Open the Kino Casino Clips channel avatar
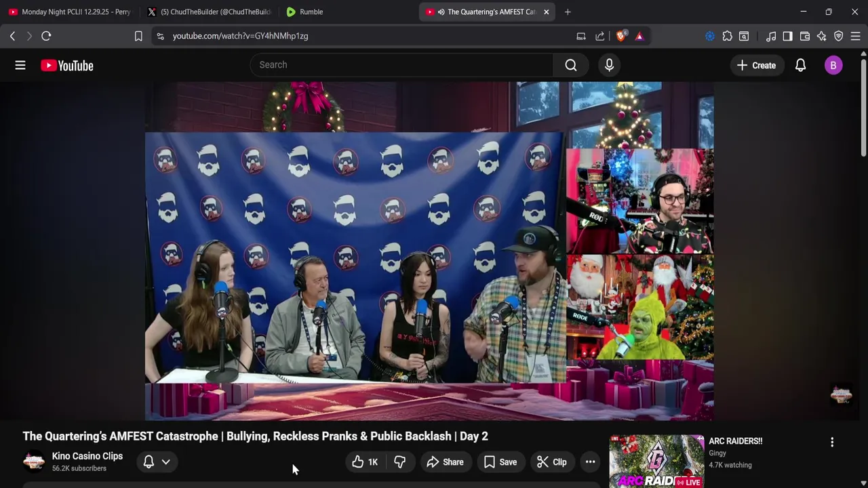Viewport: 868px width, 488px height. [33, 462]
